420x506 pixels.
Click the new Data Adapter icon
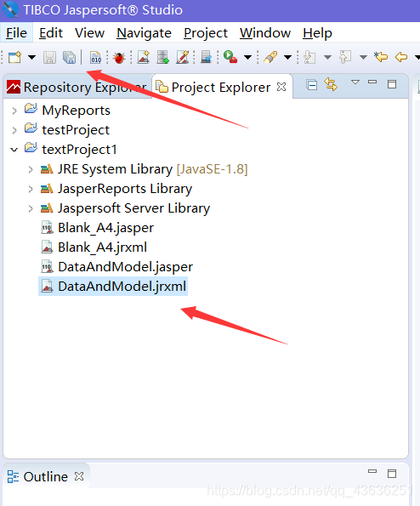tap(163, 57)
